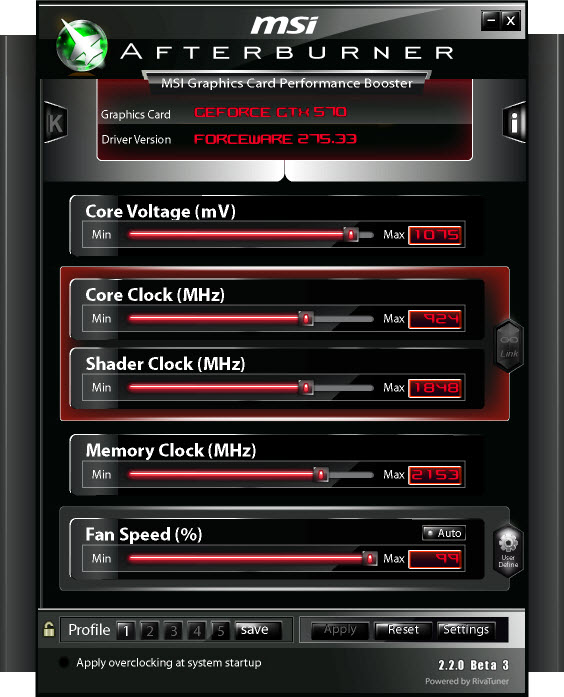This screenshot has width=564, height=697.
Task: Select profile slot 1
Action: [x=126, y=630]
